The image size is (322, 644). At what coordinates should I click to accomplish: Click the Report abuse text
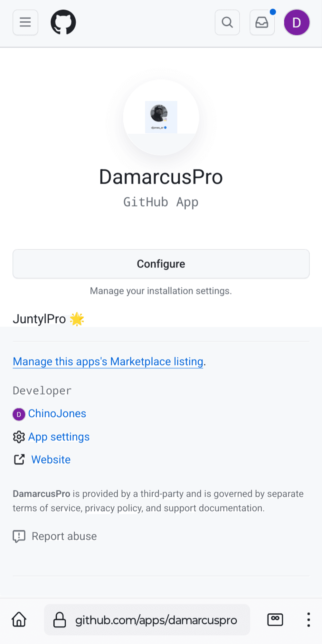tap(64, 536)
